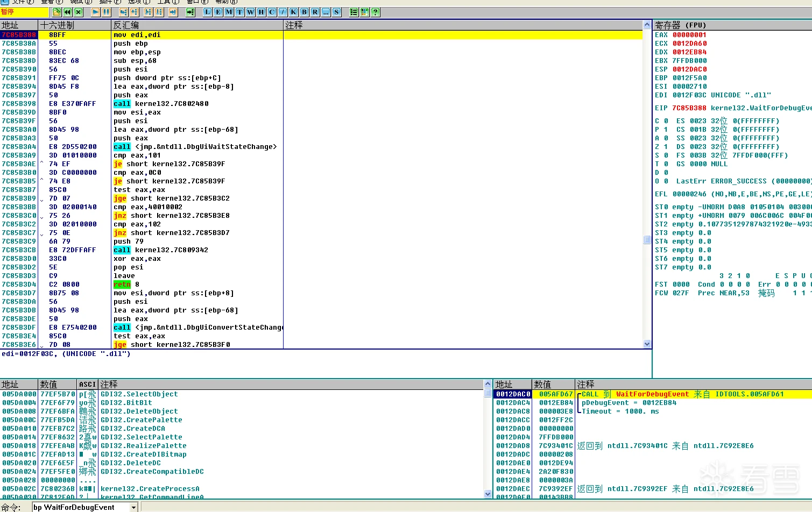Pause execution using the pause icon
The width and height of the screenshot is (812, 512).
(x=106, y=12)
